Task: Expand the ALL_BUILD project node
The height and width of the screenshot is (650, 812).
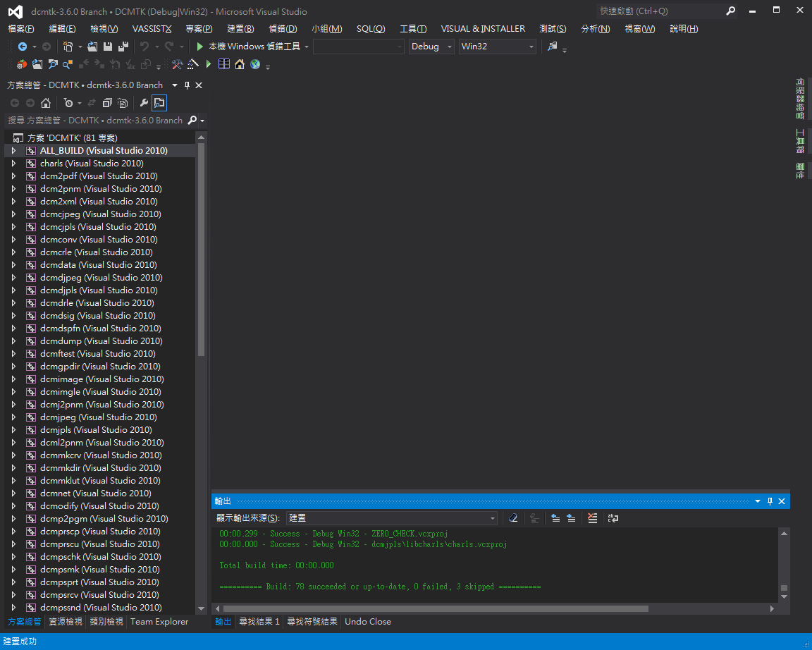Action: 13,151
